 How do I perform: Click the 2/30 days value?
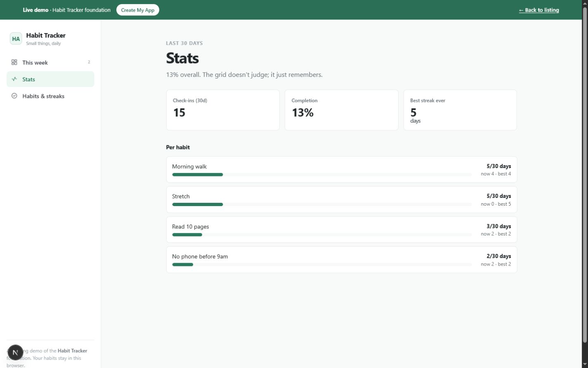coord(498,256)
